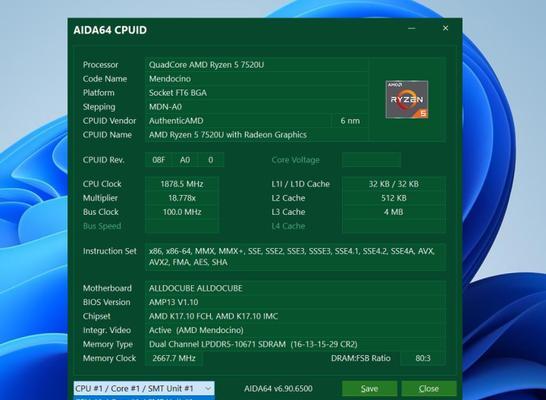Click the CPU Clock 1878.5 MHz value
This screenshot has width=546, height=400.
click(182, 184)
